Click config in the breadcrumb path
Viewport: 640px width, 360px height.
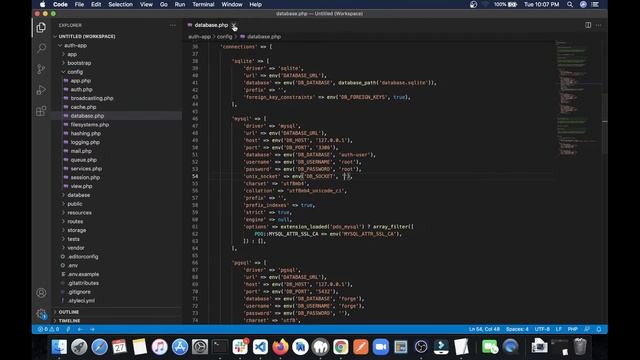coord(224,37)
